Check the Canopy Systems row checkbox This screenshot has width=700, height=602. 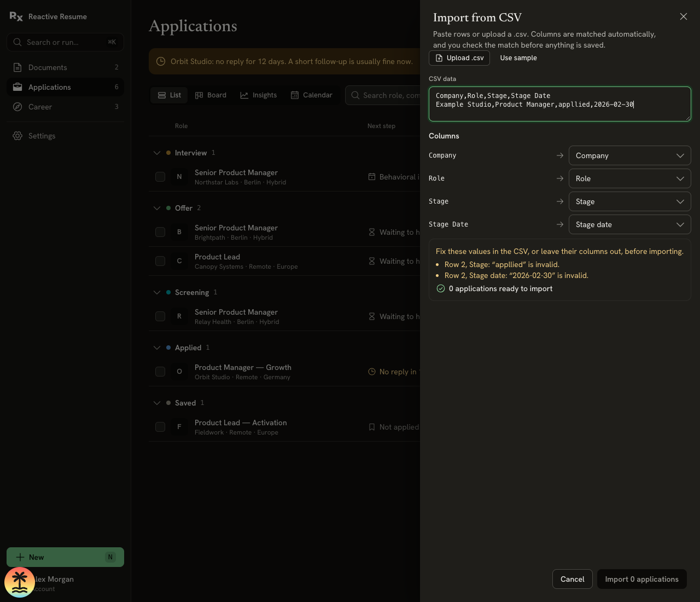point(160,261)
